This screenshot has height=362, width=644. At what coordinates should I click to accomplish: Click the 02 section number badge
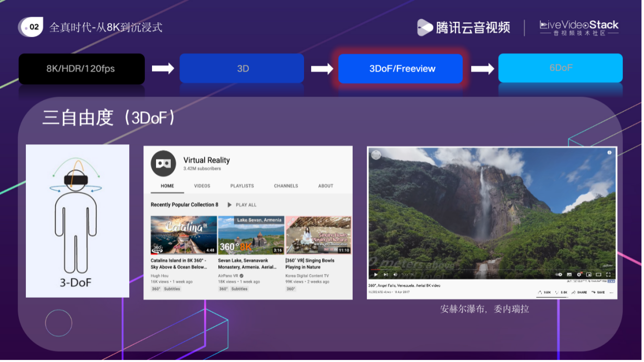pos(30,27)
